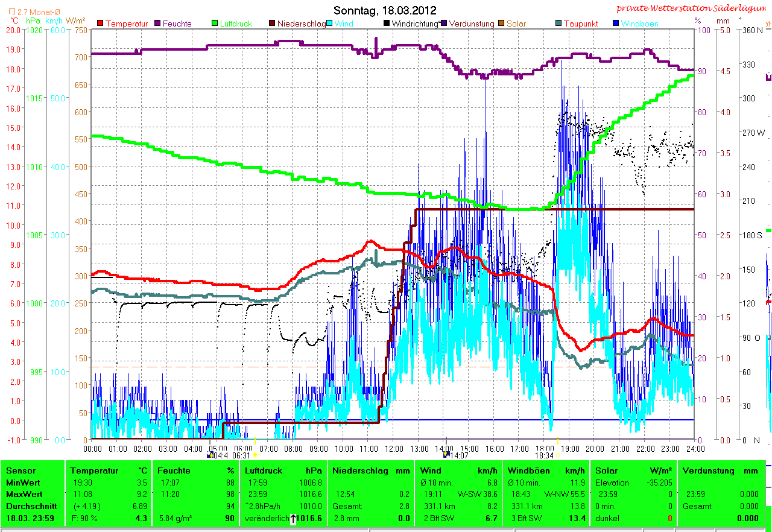Click the red Temperatur legend square
The height and width of the screenshot is (532, 772).
[100, 24]
